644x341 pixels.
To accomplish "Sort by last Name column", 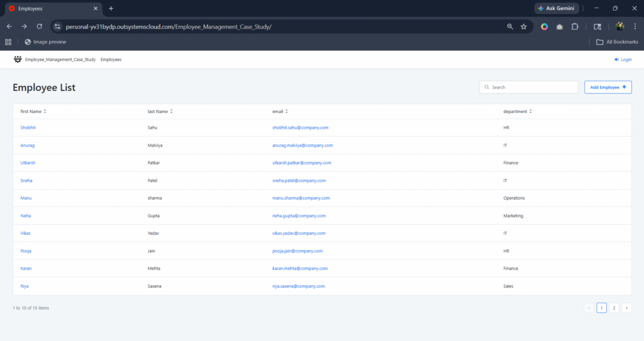I will 160,111.
